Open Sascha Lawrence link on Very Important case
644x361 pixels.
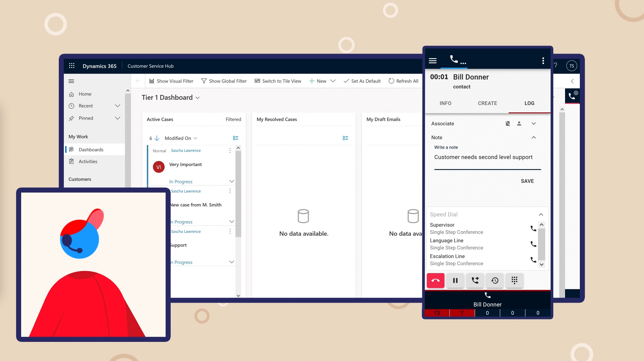point(186,151)
